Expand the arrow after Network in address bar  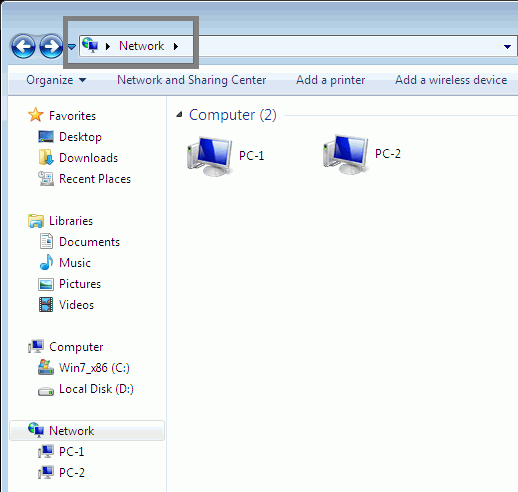(x=176, y=46)
